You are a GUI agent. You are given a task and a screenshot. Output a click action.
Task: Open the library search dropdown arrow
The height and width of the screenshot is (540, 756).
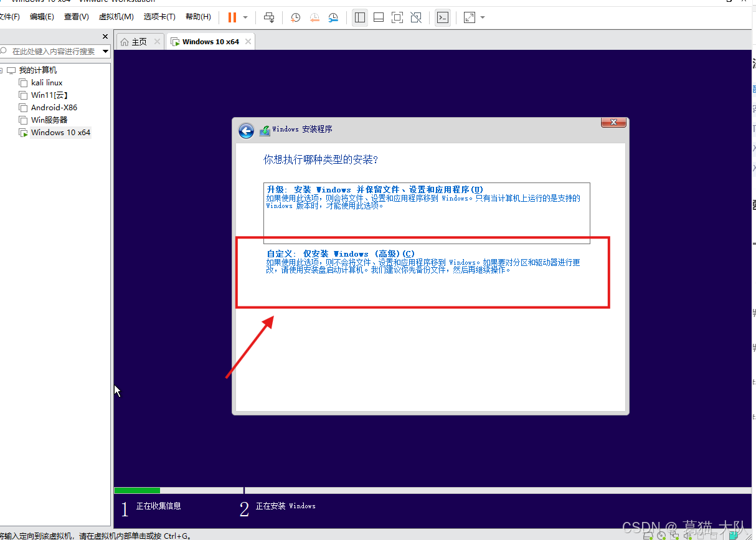(x=105, y=51)
